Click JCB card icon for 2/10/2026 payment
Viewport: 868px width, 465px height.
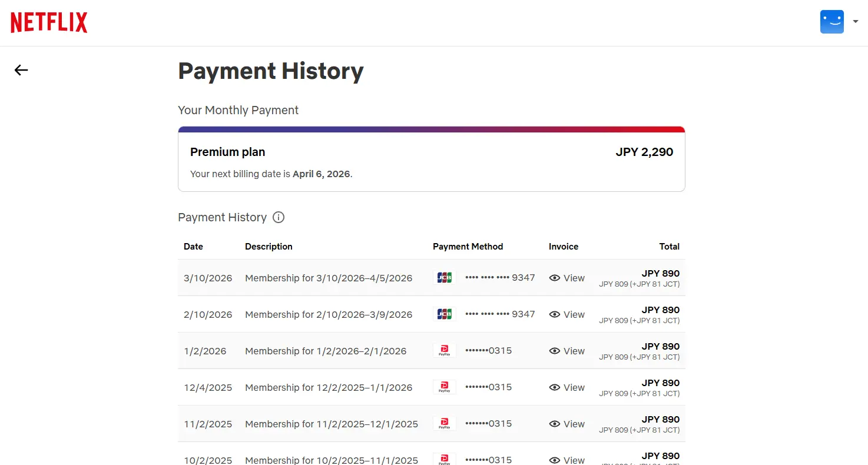(x=444, y=314)
